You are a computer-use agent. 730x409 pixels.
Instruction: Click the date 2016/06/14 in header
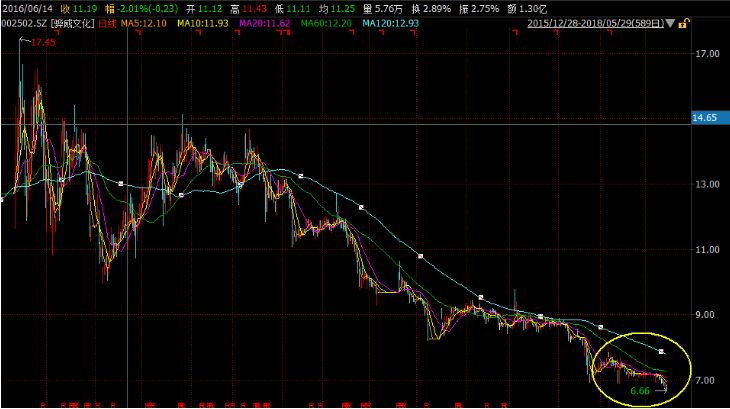[27, 8]
